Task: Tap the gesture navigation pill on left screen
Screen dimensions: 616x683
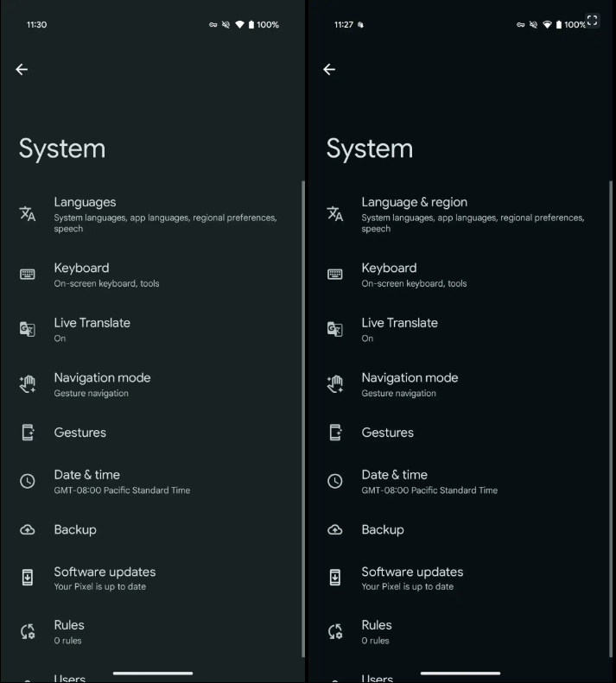Action: (153, 673)
